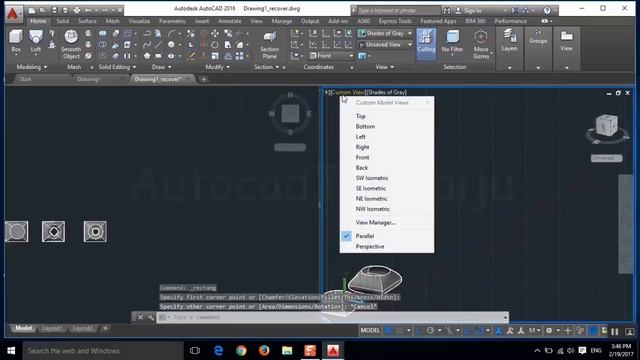Click the Move modify tool
Image resolution: width=640 pixels, height=360 pixels.
(215, 33)
